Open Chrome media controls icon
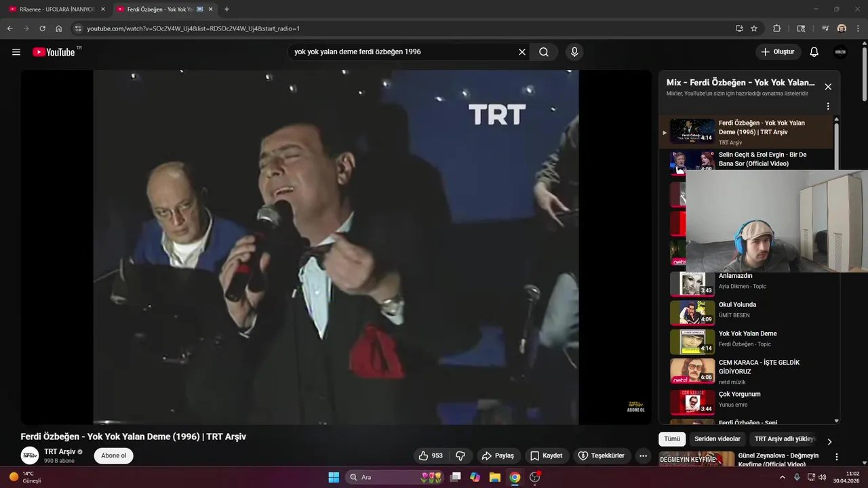The image size is (868, 488). pyautogui.click(x=825, y=28)
